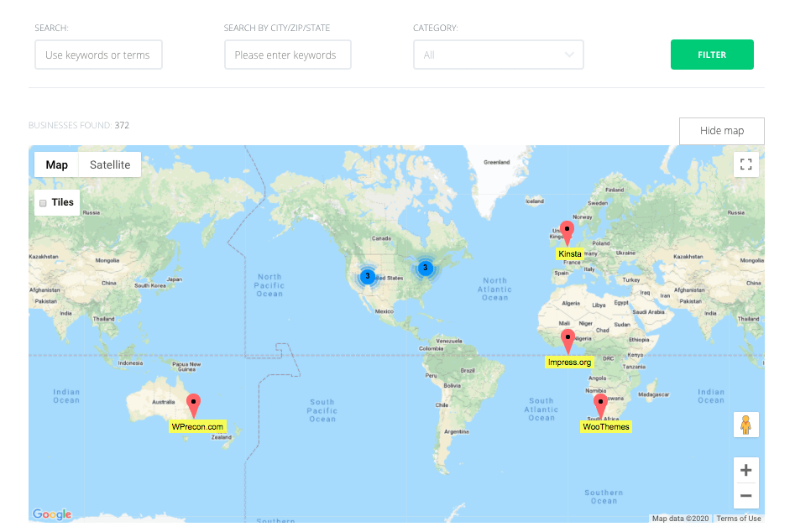
Task: Focus the city/zip/state search field
Action: (x=287, y=55)
